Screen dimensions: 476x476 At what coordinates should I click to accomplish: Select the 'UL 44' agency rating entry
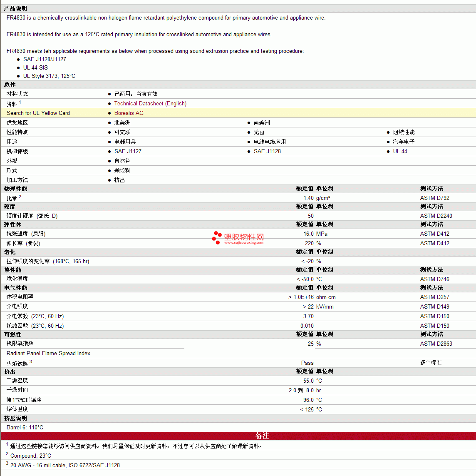point(400,151)
